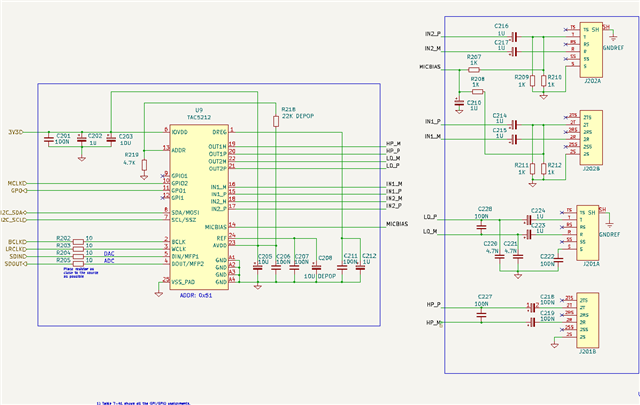Image resolution: width=640 pixels, height=405 pixels.
Task: Select the ADDR: 0x51 annotation text
Action: [x=196, y=295]
